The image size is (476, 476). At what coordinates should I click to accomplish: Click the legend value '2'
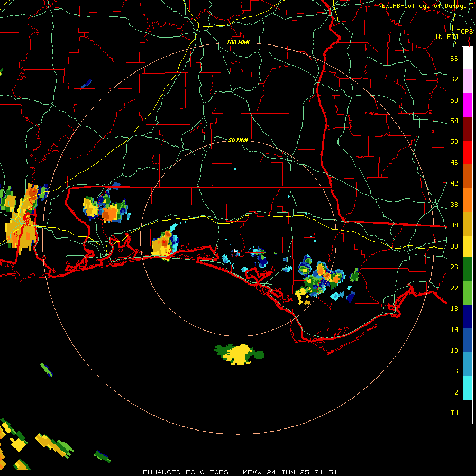(456, 392)
